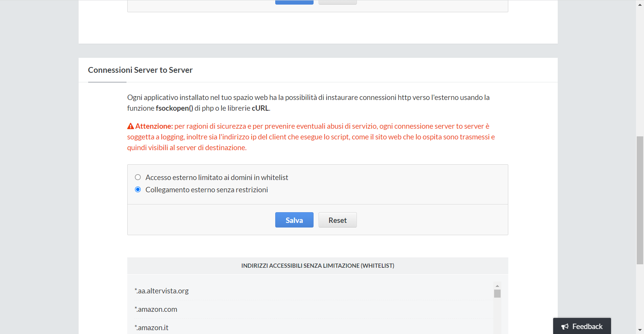Click the red warning triangle icon
This screenshot has width=644, height=334.
tap(131, 126)
